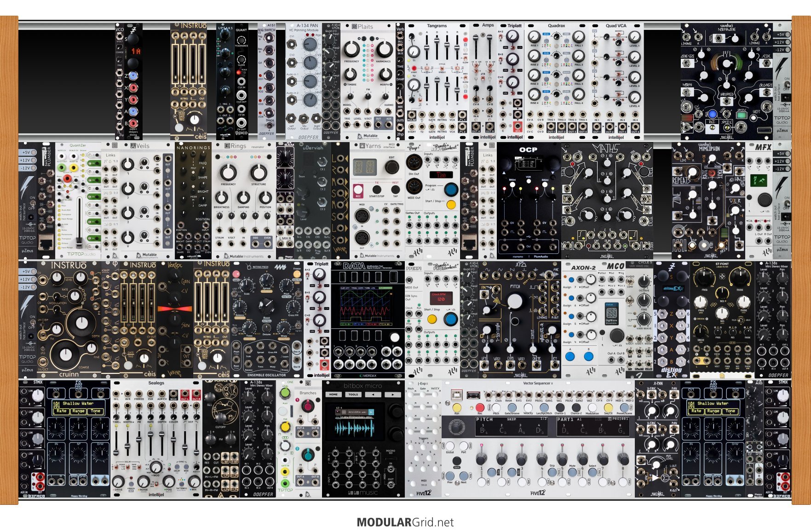
Task: Click the large PITCH knob on XPO
Action: (x=515, y=301)
